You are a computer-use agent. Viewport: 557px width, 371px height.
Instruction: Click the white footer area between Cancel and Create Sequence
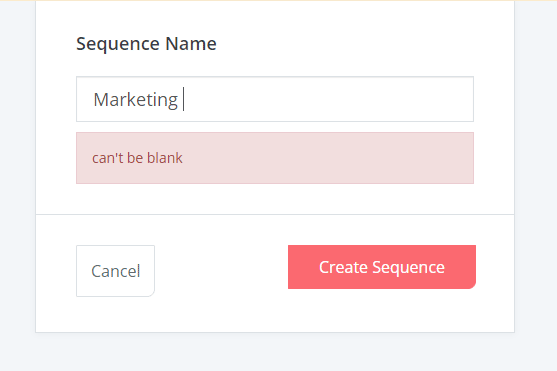[x=221, y=271]
